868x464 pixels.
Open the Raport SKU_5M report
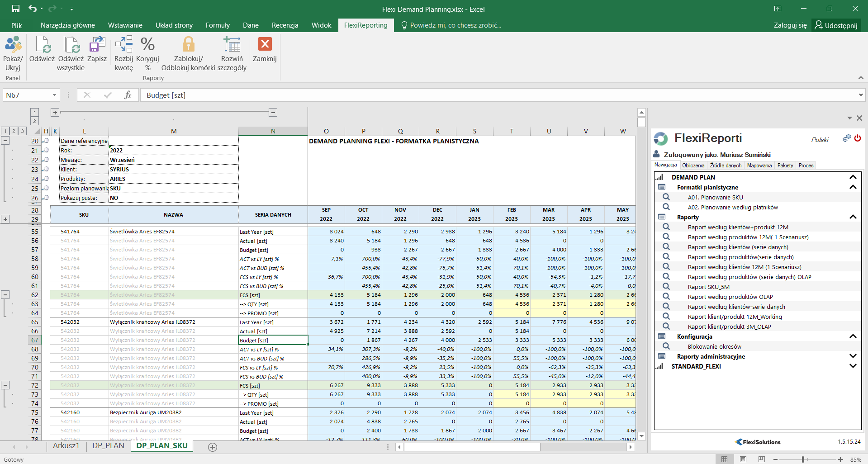point(708,287)
